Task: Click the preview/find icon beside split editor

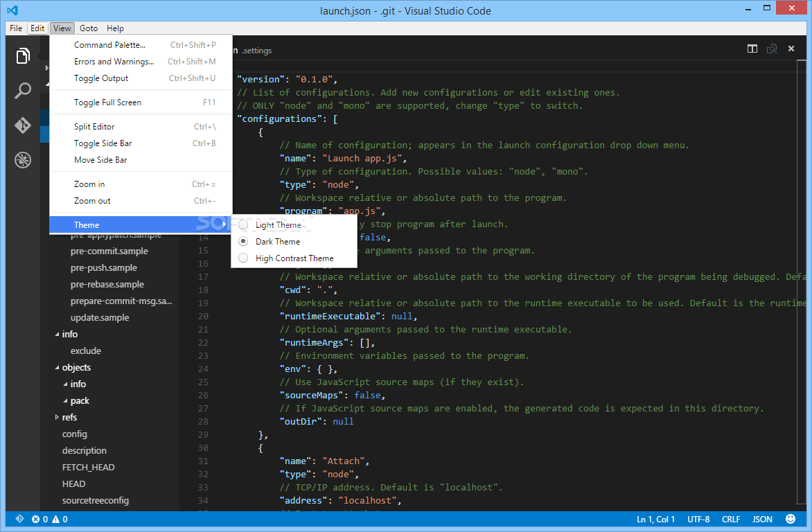Action: tap(772, 48)
